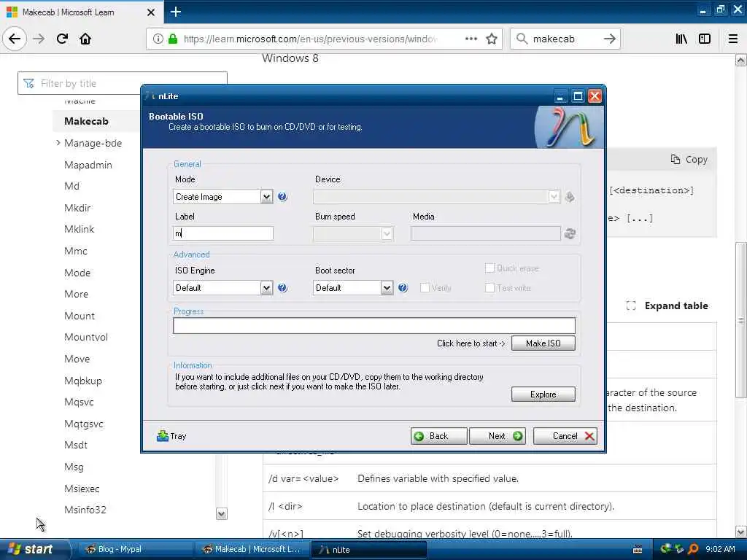Click the Next button in nLite
Viewport: 747px width, 560px height.
498,436
